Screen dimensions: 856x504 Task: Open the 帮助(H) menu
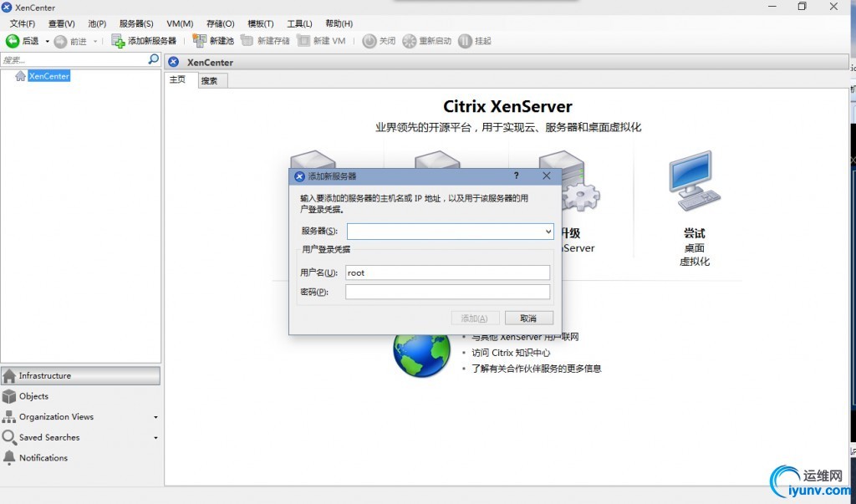[339, 23]
